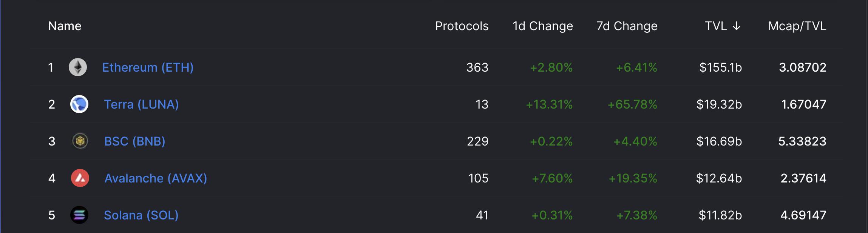
Task: Sort by Protocols column header
Action: (x=462, y=26)
